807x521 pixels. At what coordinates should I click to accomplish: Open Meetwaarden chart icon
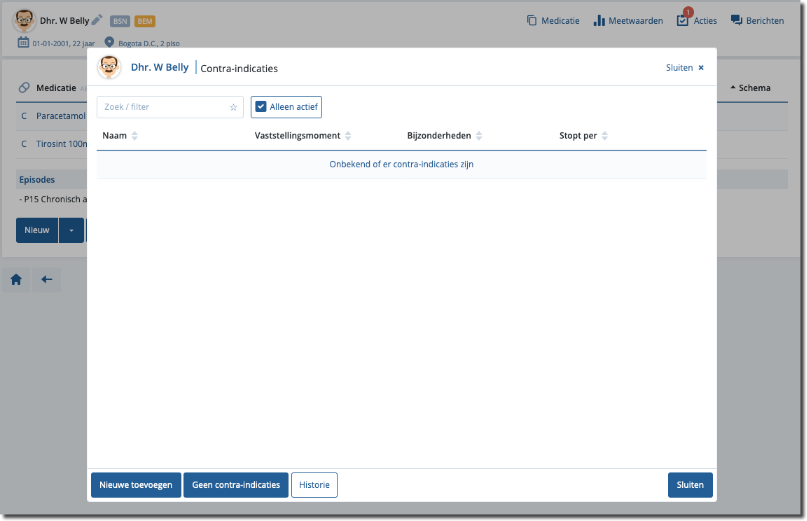point(627,20)
